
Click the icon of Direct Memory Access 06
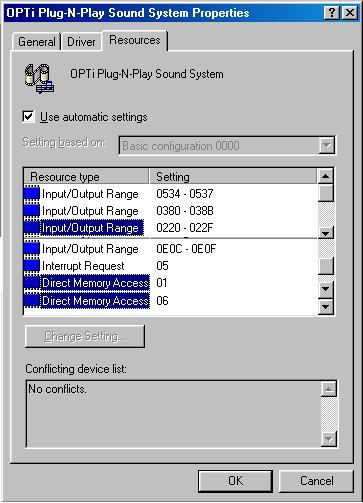coord(32,301)
